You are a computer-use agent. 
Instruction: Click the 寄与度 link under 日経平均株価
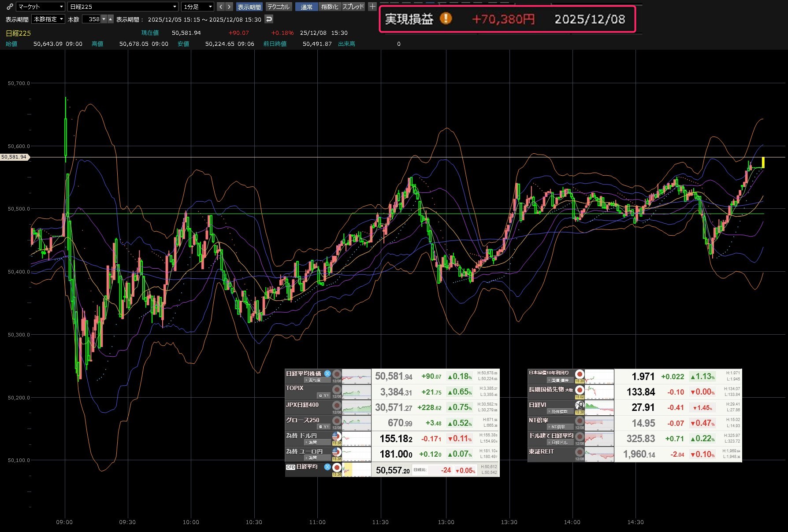click(x=314, y=381)
